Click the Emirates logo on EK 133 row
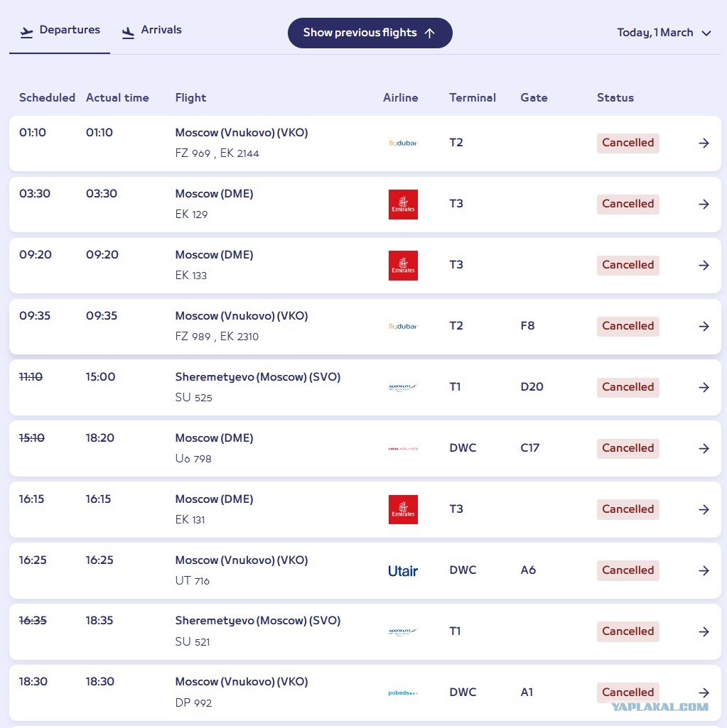This screenshot has height=728, width=727. (x=403, y=266)
